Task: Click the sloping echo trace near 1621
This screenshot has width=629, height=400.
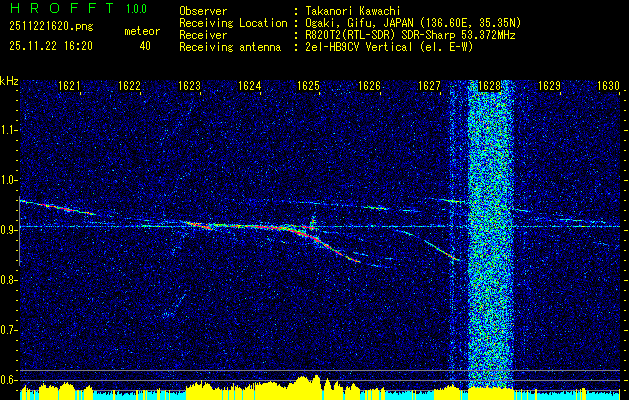Action: point(58,207)
